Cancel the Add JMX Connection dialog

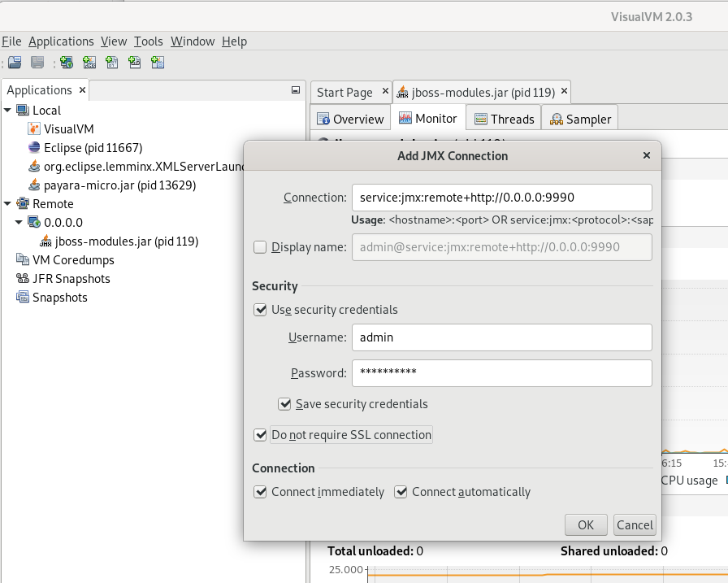pos(635,525)
